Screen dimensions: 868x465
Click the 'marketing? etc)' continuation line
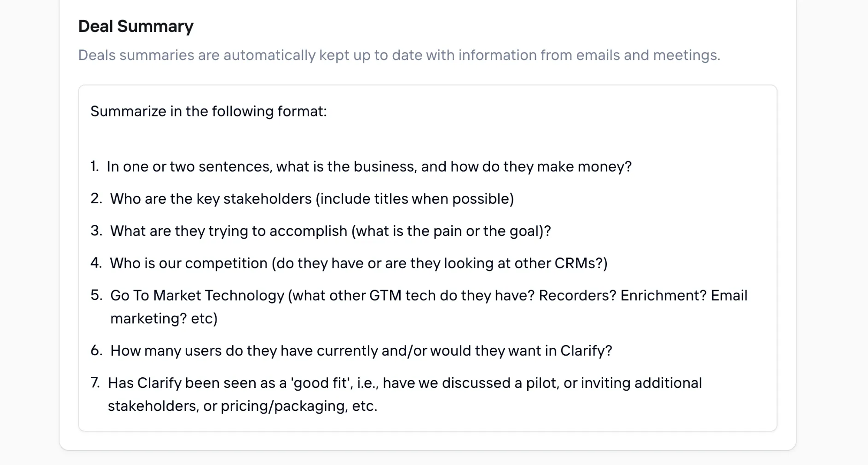pos(164,319)
